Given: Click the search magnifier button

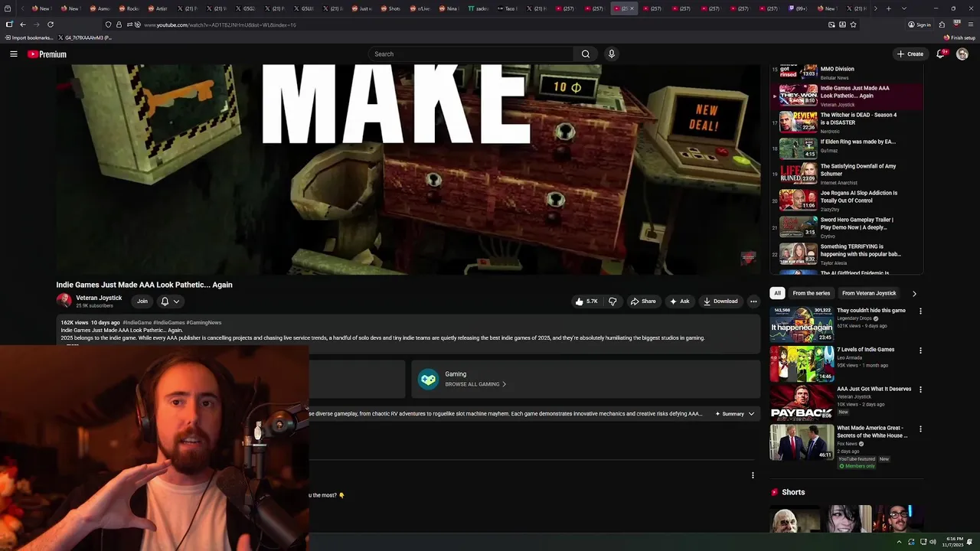Looking at the screenshot, I should coord(586,54).
